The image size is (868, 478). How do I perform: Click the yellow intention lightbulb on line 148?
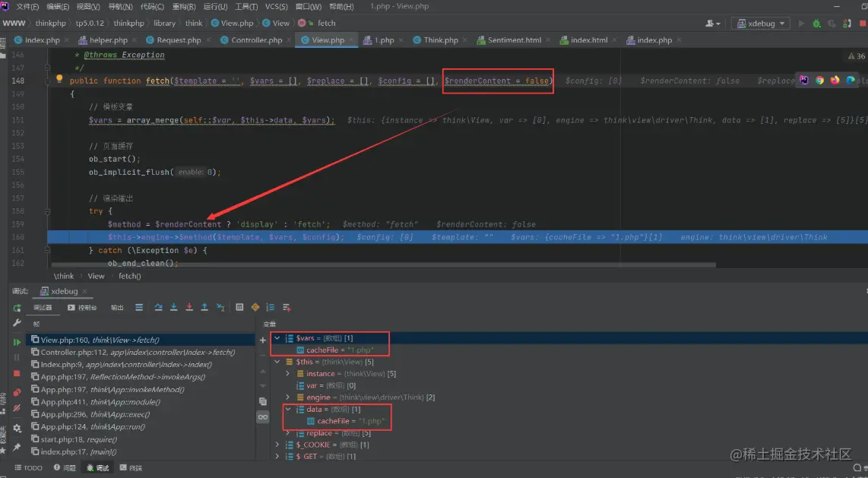[x=59, y=79]
